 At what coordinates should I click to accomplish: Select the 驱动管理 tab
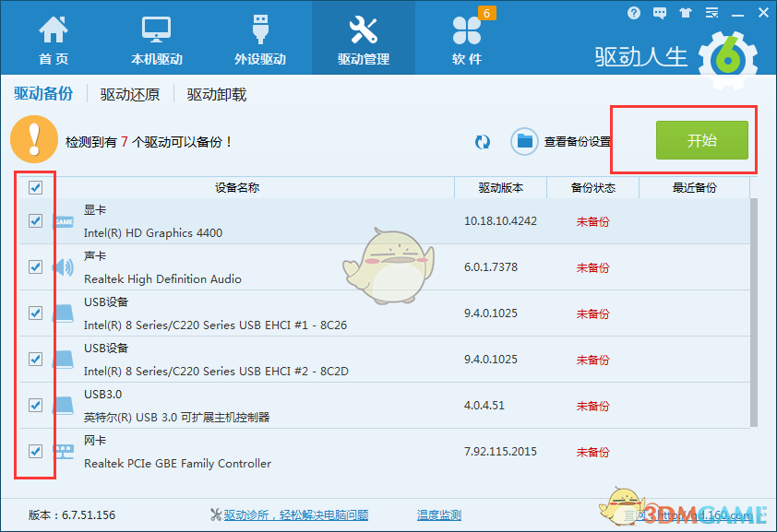(x=364, y=38)
